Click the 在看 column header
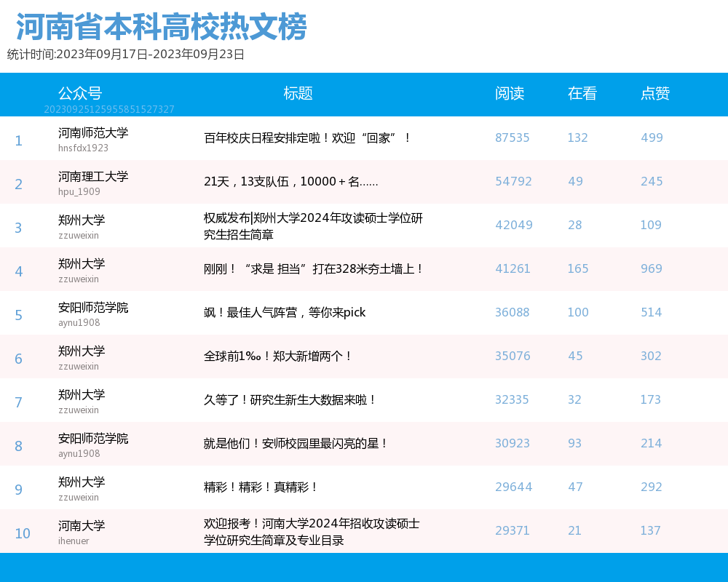This screenshot has height=582, width=728. [x=582, y=93]
